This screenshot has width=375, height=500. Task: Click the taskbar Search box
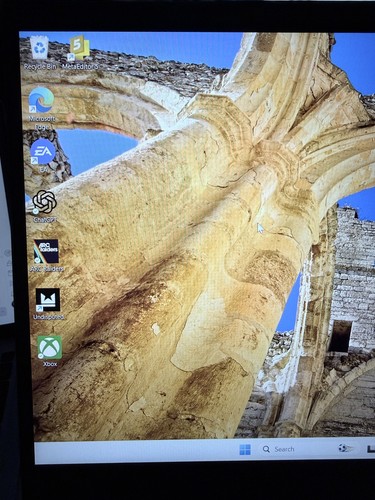click(279, 449)
